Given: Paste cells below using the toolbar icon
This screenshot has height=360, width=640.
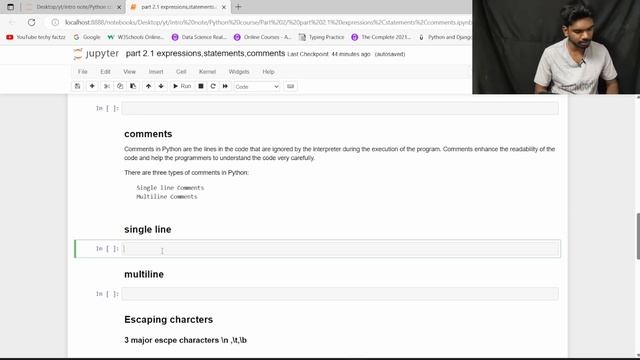Looking at the screenshot, I should coord(133,87).
